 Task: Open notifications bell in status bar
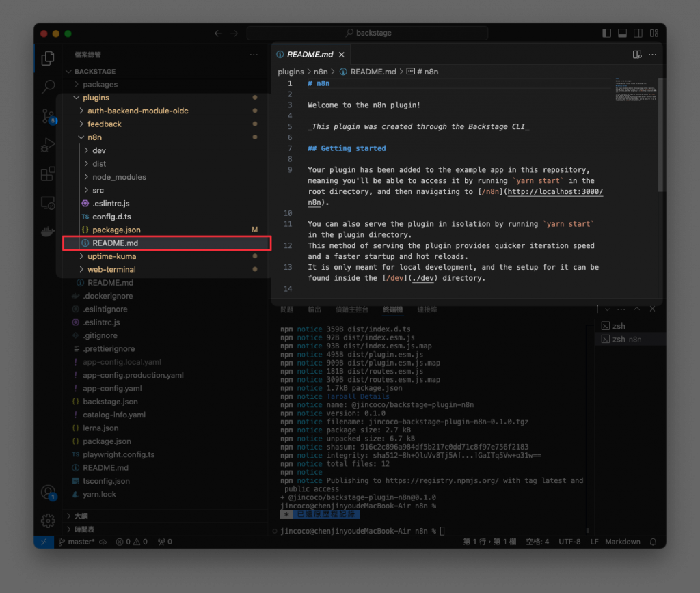653,542
